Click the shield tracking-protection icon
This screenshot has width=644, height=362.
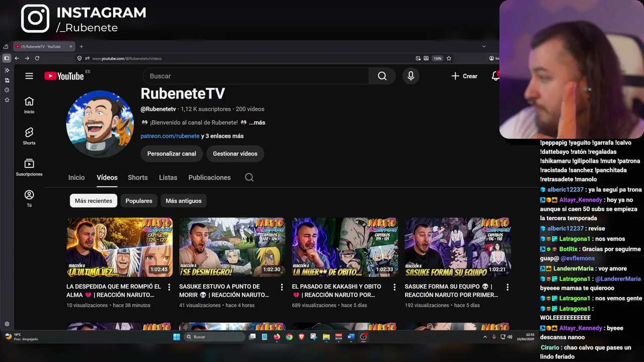(79, 58)
